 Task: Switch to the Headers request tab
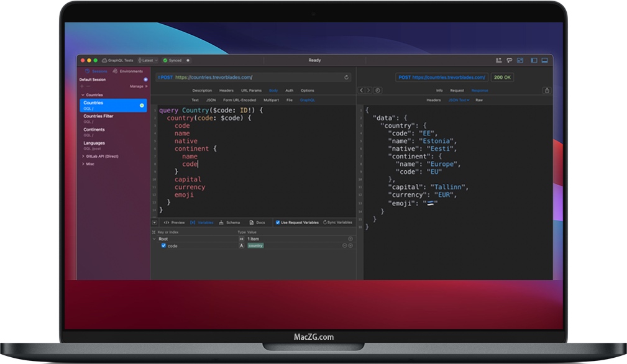pyautogui.click(x=226, y=91)
